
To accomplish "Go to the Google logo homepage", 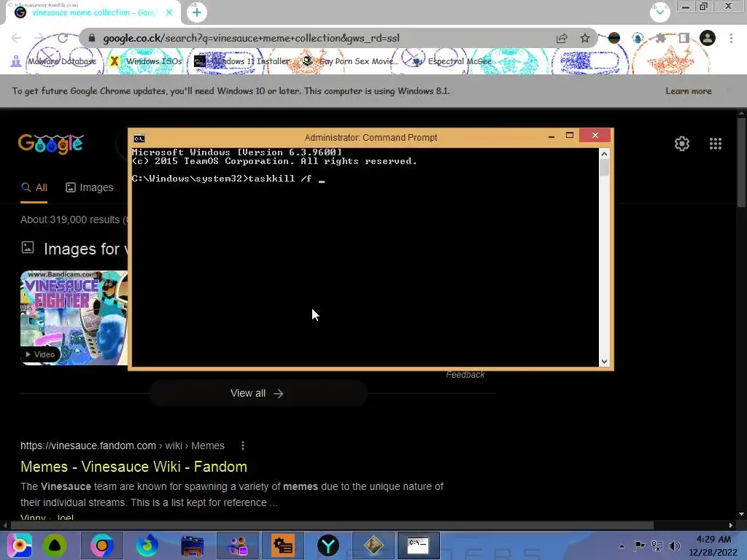I will click(50, 144).
